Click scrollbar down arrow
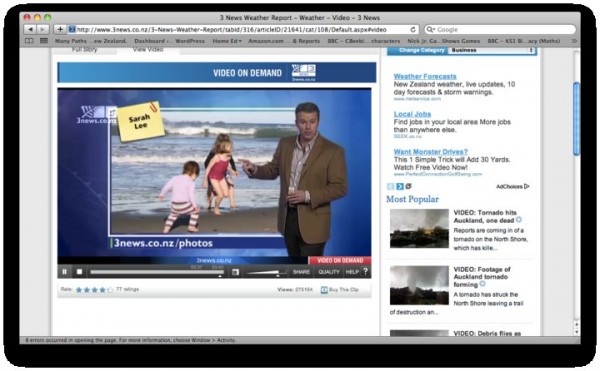The image size is (600, 371). [576, 332]
